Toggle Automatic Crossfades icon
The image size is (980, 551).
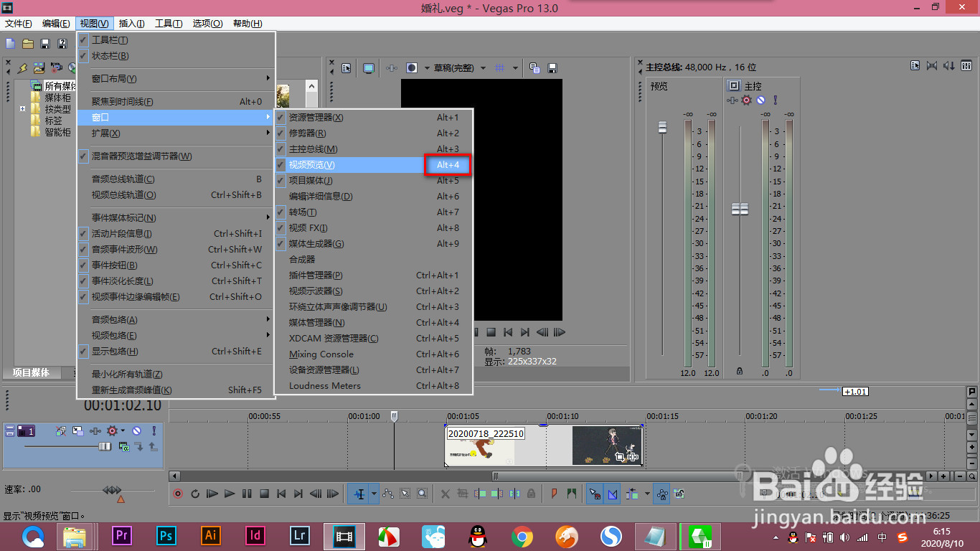click(613, 494)
